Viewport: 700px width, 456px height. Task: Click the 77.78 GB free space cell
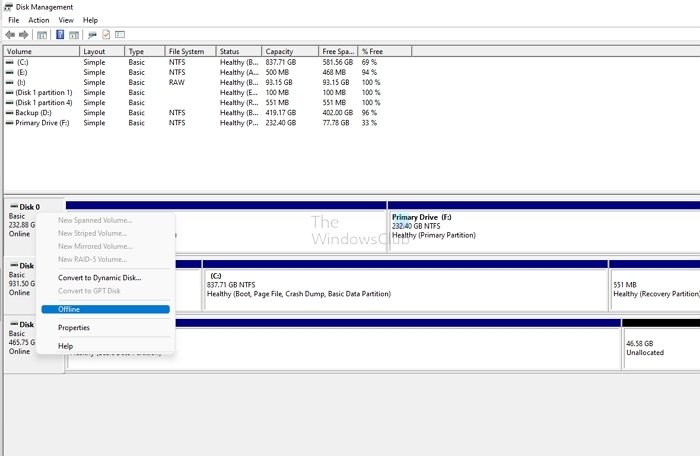[x=336, y=123]
